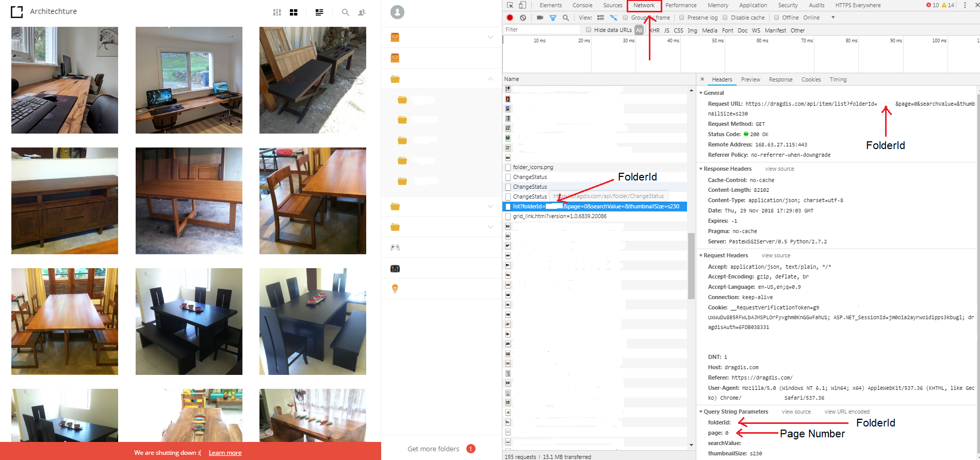Enable the Group by frame checkbox
This screenshot has height=460, width=980.
pyautogui.click(x=626, y=18)
